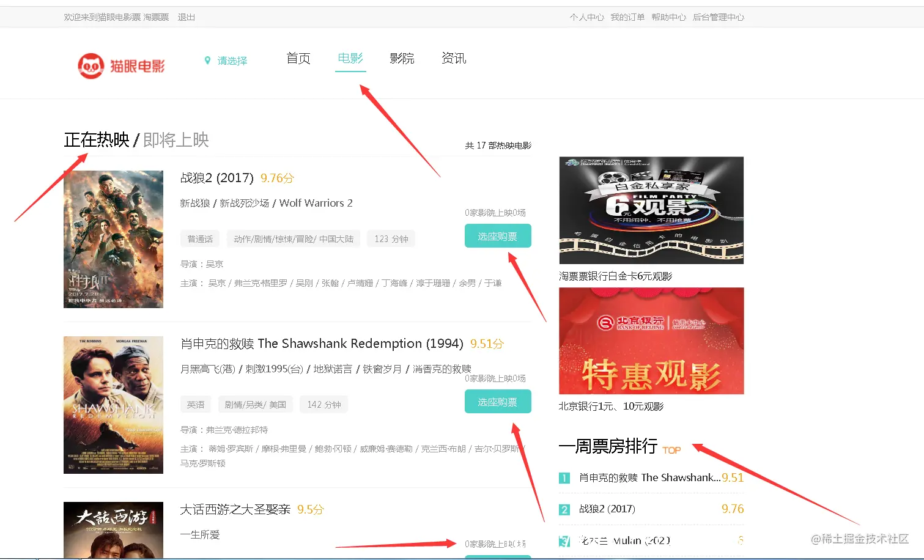Open the 影院 nav item
This screenshot has height=560, width=924.
pos(402,58)
